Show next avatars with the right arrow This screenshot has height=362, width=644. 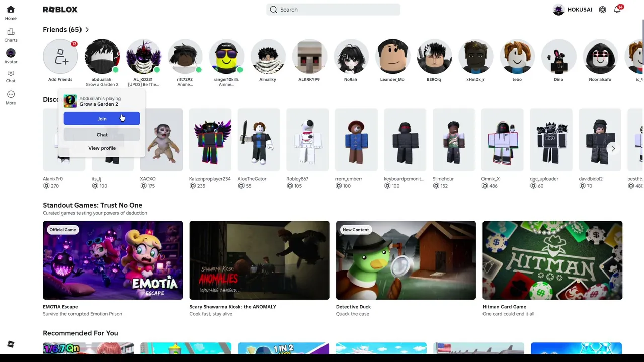613,148
